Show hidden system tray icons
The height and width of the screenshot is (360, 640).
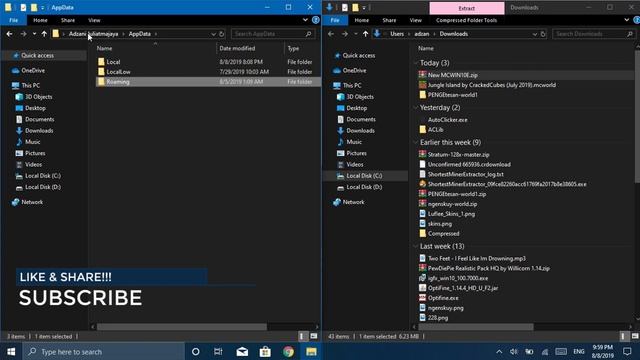pyautogui.click(x=499, y=351)
